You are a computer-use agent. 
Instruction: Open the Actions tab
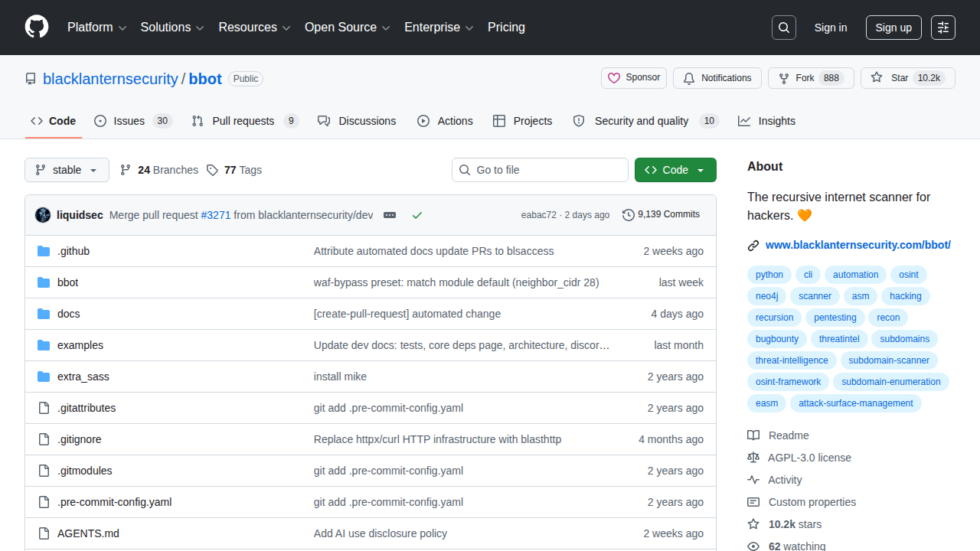point(445,121)
